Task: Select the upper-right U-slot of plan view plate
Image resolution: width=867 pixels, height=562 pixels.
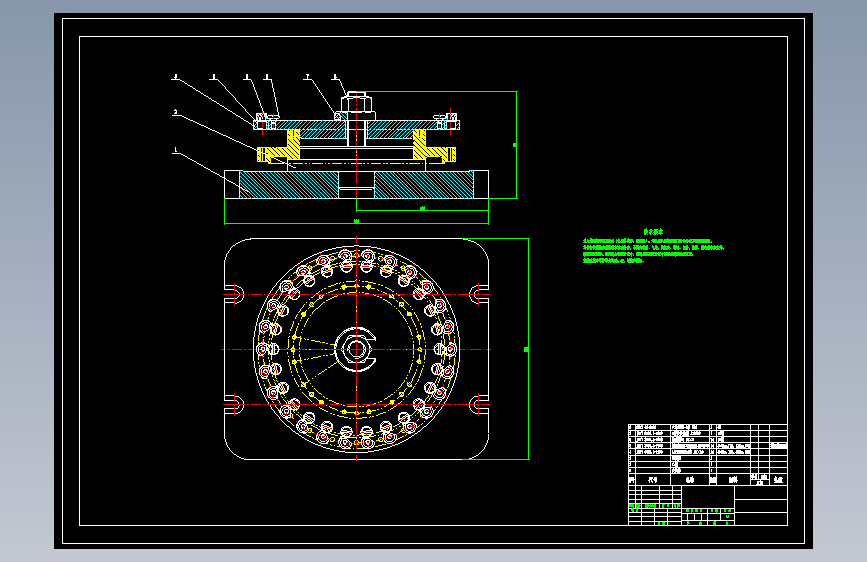Action: pyautogui.click(x=479, y=294)
